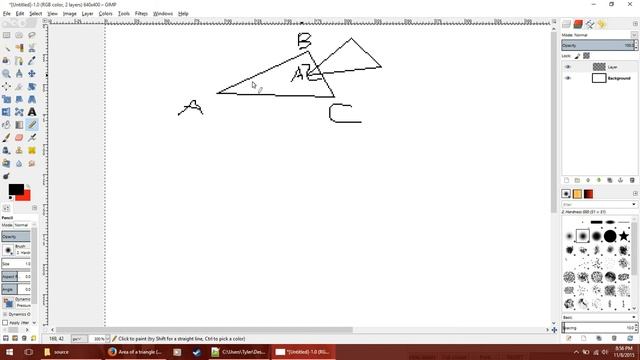This screenshot has height=360, width=640.
Task: Switch to the Patterns tab
Action: click(x=577, y=194)
